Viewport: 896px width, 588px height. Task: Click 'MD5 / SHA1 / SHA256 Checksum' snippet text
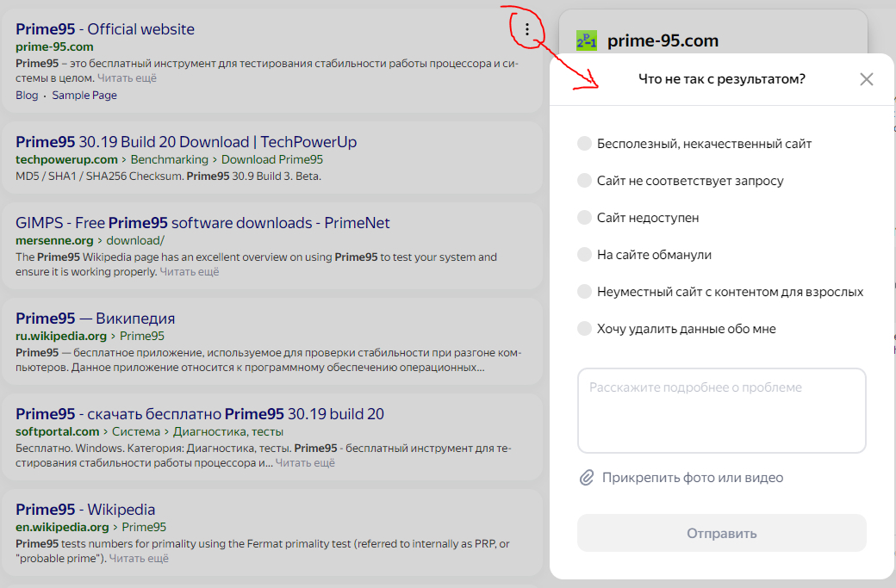click(x=99, y=176)
